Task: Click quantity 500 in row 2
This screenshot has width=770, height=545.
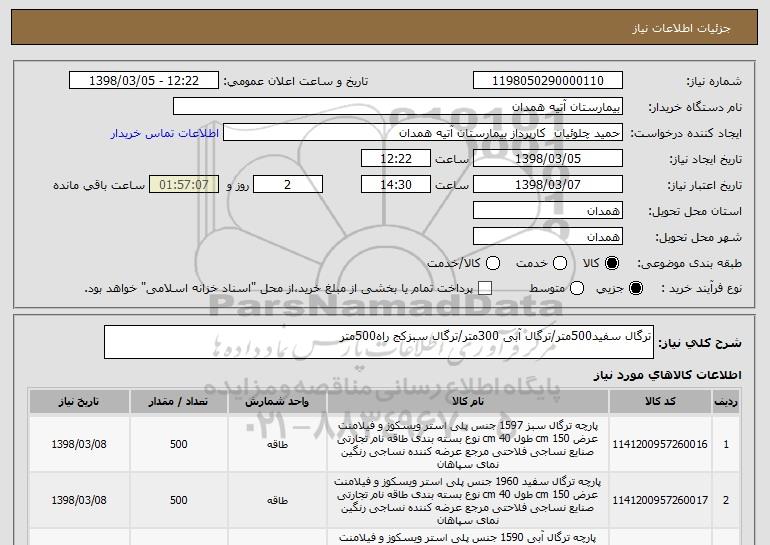Action: click(179, 500)
